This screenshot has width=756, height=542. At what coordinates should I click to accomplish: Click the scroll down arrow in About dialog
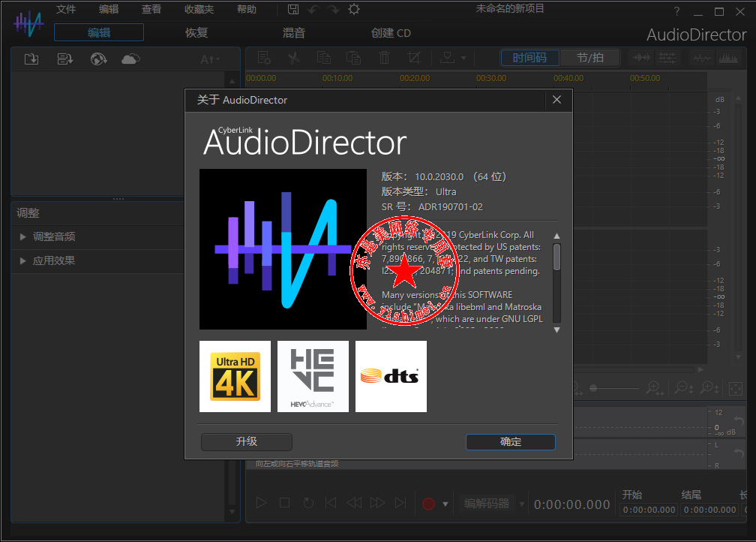(556, 330)
